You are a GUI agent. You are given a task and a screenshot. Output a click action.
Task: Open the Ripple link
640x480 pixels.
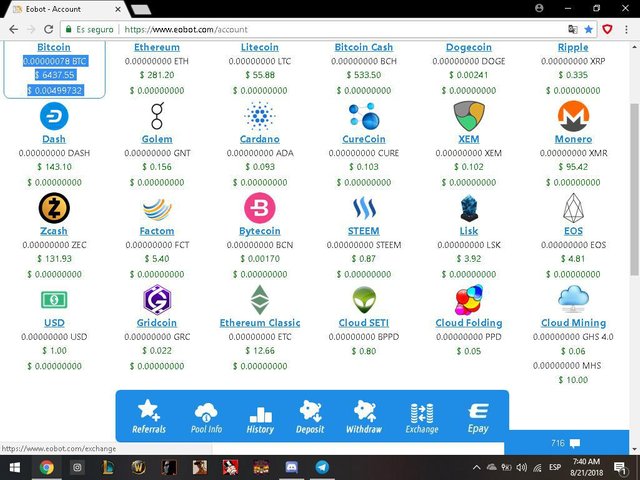(x=573, y=47)
